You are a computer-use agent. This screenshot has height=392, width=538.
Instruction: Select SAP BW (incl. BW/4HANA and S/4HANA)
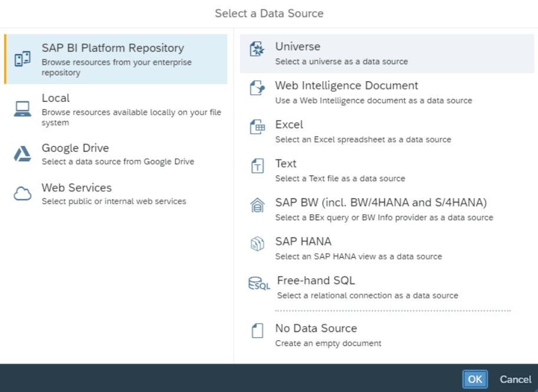click(381, 203)
